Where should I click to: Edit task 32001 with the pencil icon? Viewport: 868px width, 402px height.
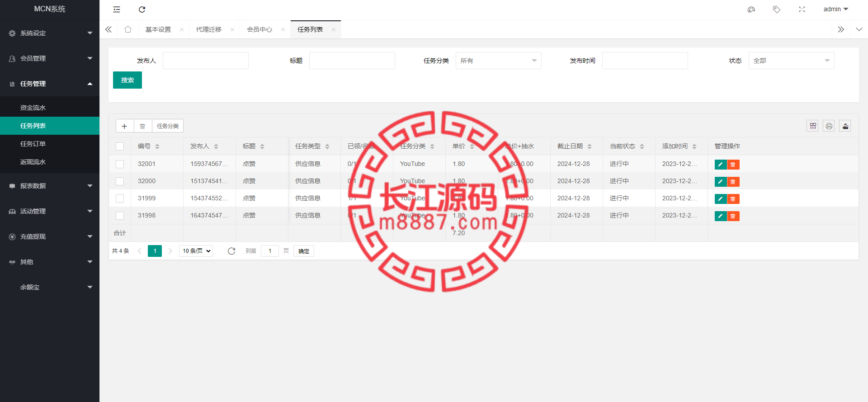click(721, 165)
